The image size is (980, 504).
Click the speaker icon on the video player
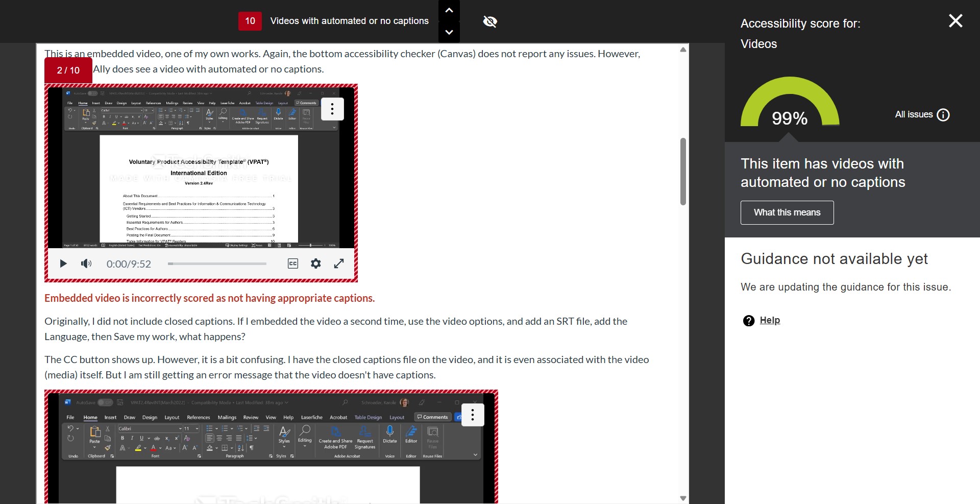85,263
